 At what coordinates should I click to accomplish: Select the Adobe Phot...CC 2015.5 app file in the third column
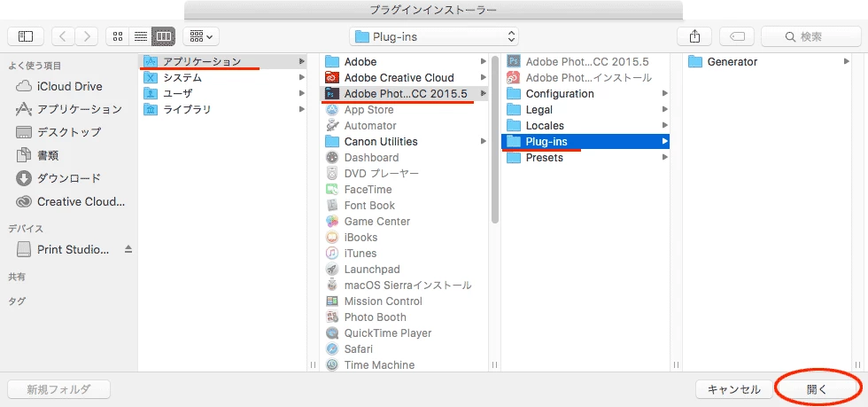(586, 61)
